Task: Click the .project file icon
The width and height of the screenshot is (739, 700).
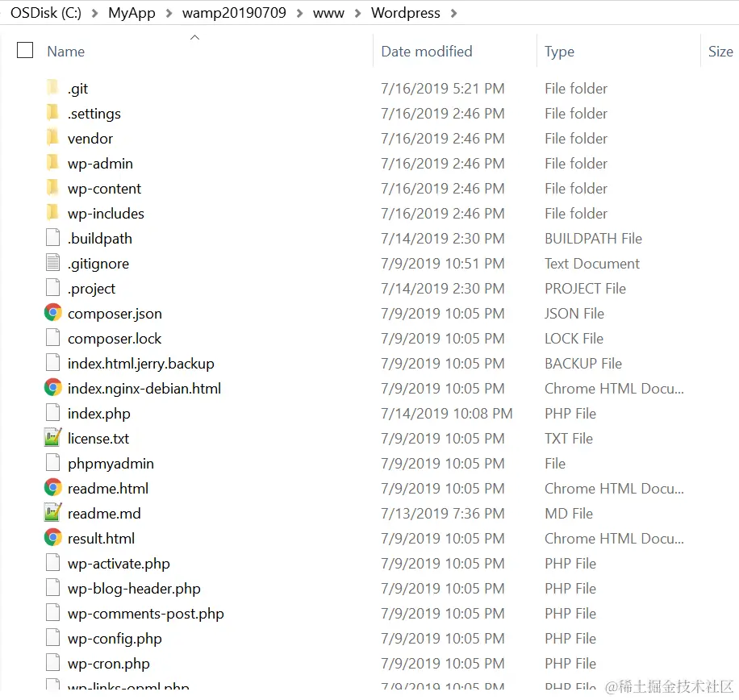Action: click(x=52, y=287)
